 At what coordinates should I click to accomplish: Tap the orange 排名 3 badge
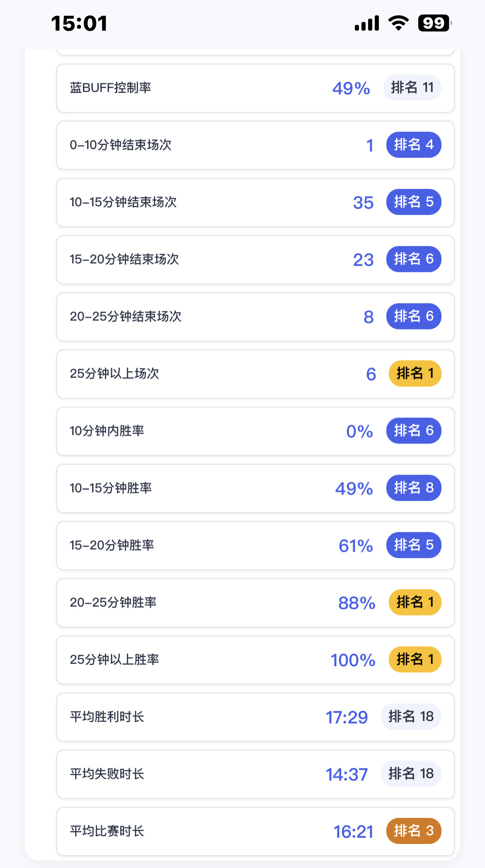(x=413, y=831)
